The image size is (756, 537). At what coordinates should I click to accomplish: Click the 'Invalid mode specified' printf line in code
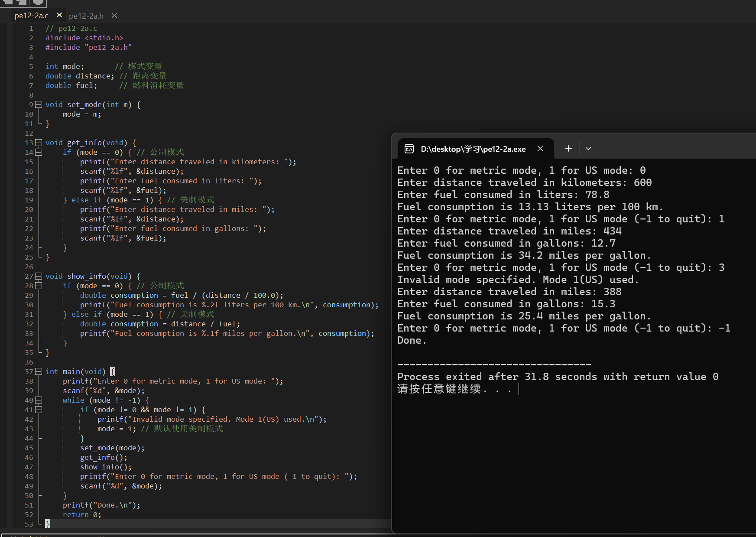(212, 419)
